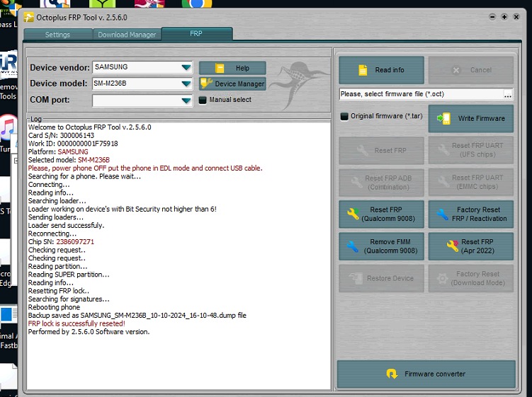Click the red EDL mode instruction log line

tap(145, 168)
